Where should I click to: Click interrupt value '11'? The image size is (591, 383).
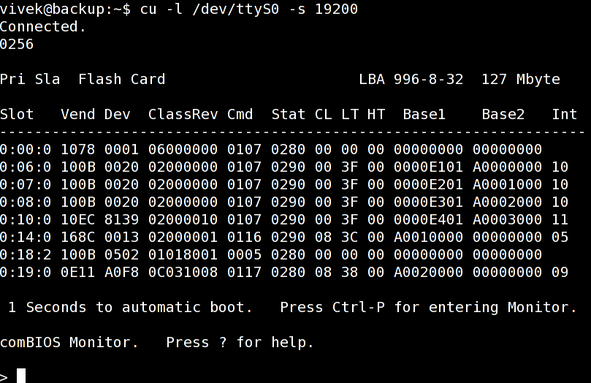[x=560, y=220]
